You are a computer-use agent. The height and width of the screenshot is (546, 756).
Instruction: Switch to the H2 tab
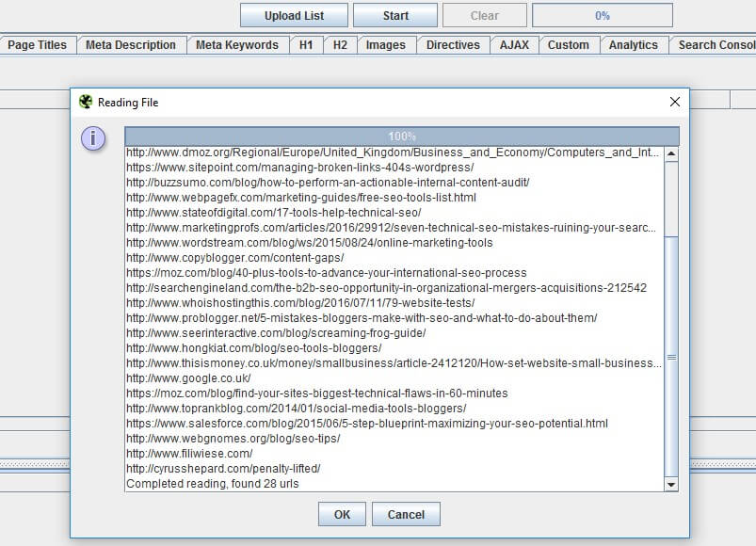[340, 44]
